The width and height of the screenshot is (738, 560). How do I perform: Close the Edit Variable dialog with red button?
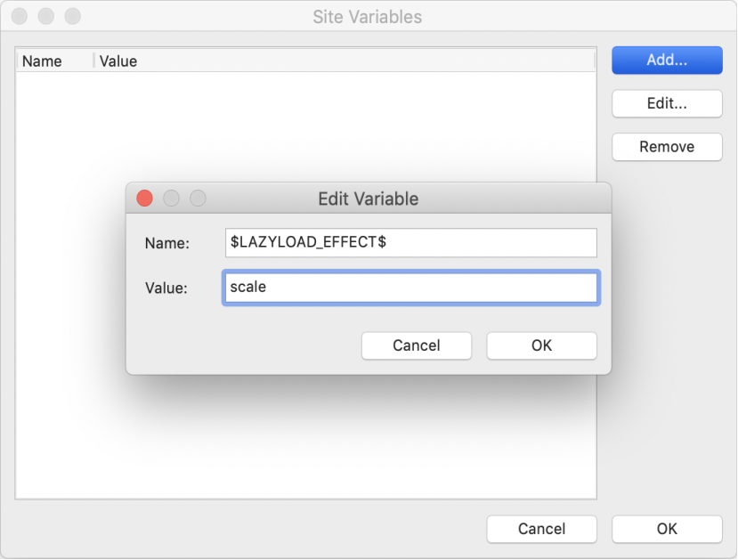144,199
